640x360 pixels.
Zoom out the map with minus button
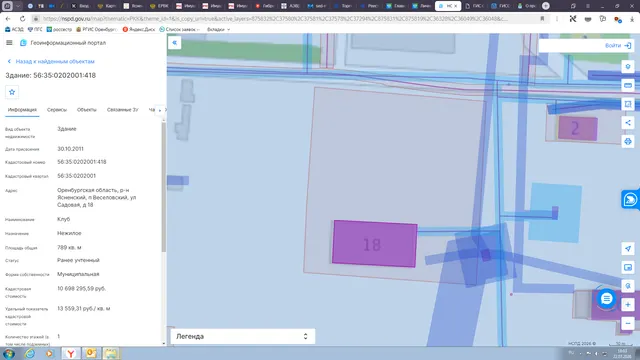click(x=628, y=323)
